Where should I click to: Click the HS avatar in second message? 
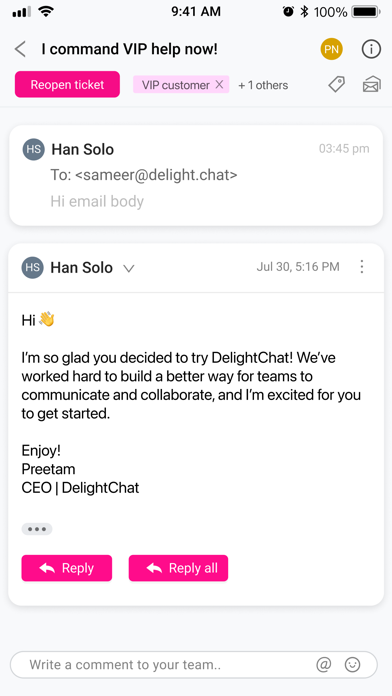click(x=32, y=268)
